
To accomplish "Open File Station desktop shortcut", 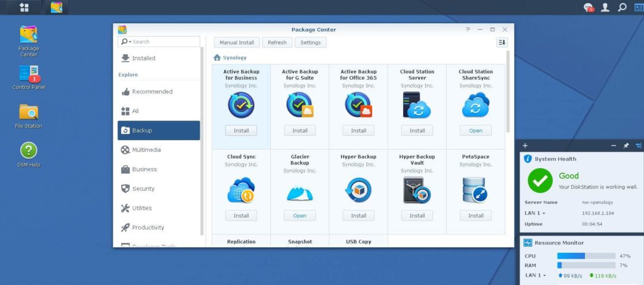I will click(29, 116).
